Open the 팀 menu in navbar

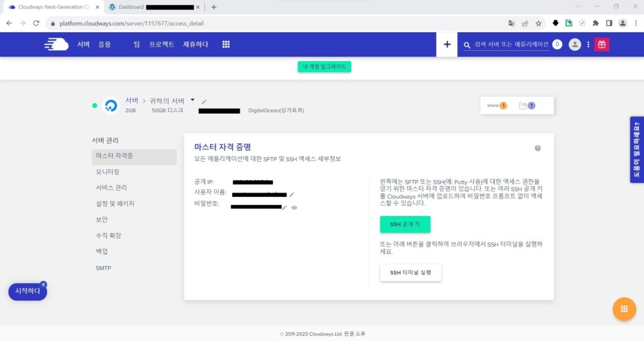[x=136, y=45]
